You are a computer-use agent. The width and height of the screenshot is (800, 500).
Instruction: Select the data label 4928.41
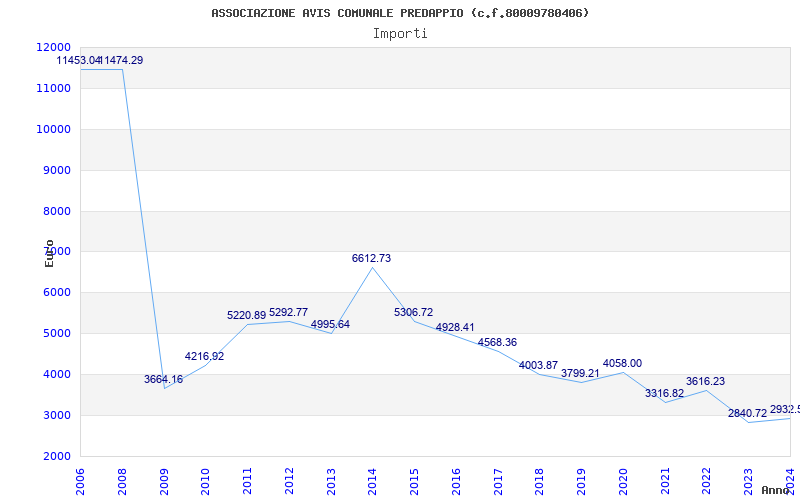click(x=455, y=327)
